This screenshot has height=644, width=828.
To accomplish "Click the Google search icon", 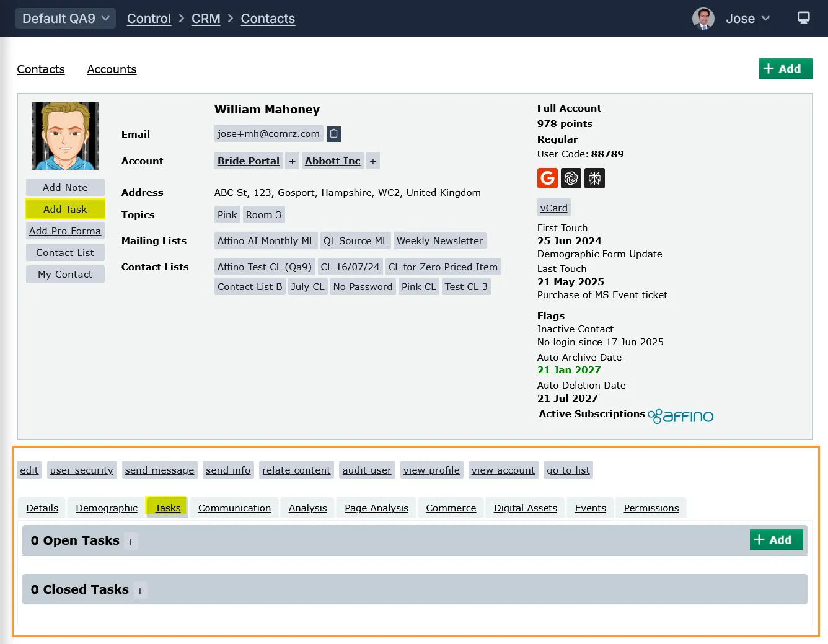I will pyautogui.click(x=547, y=179).
